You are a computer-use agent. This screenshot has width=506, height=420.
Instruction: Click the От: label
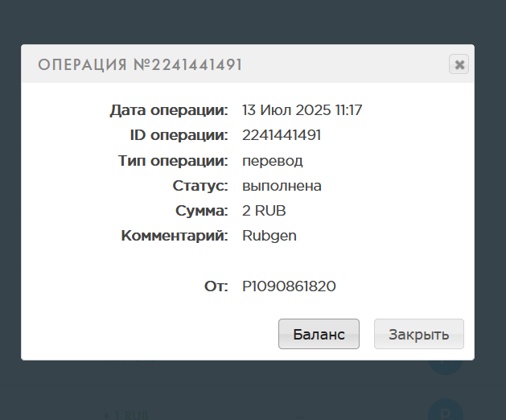click(x=216, y=286)
